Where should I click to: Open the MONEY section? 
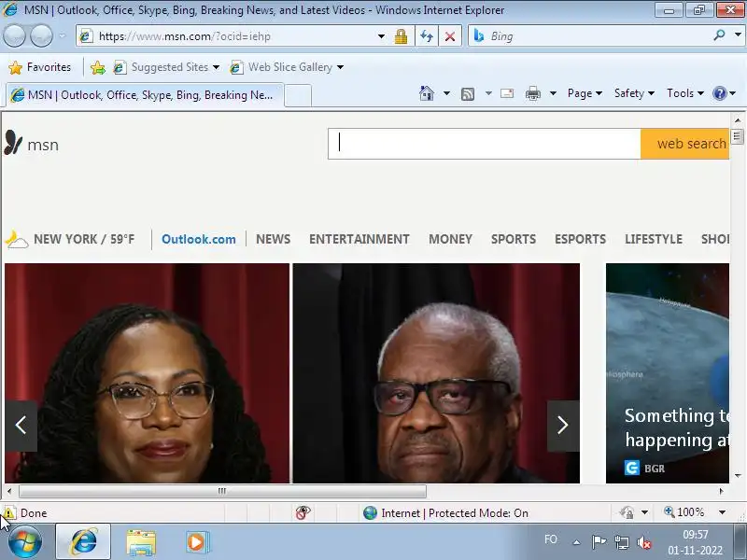tap(450, 239)
